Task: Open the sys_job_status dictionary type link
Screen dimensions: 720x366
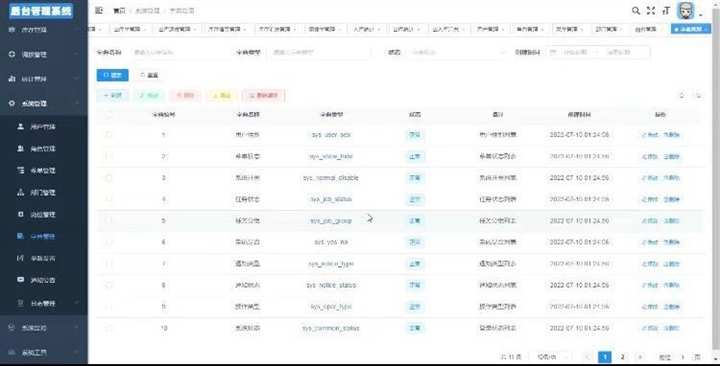Action: (331, 199)
